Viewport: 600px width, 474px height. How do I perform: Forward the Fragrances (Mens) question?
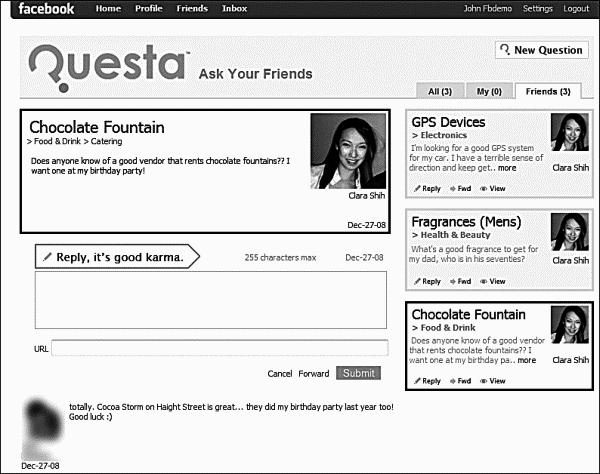pos(462,281)
